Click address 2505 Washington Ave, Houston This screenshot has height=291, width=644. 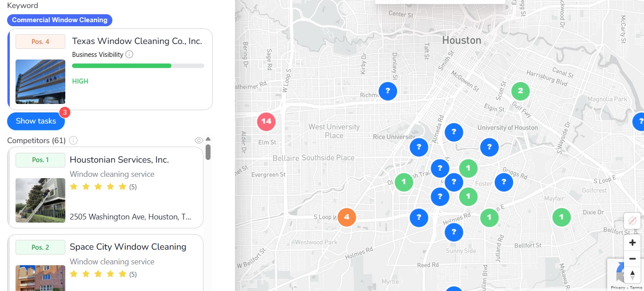pos(131,217)
